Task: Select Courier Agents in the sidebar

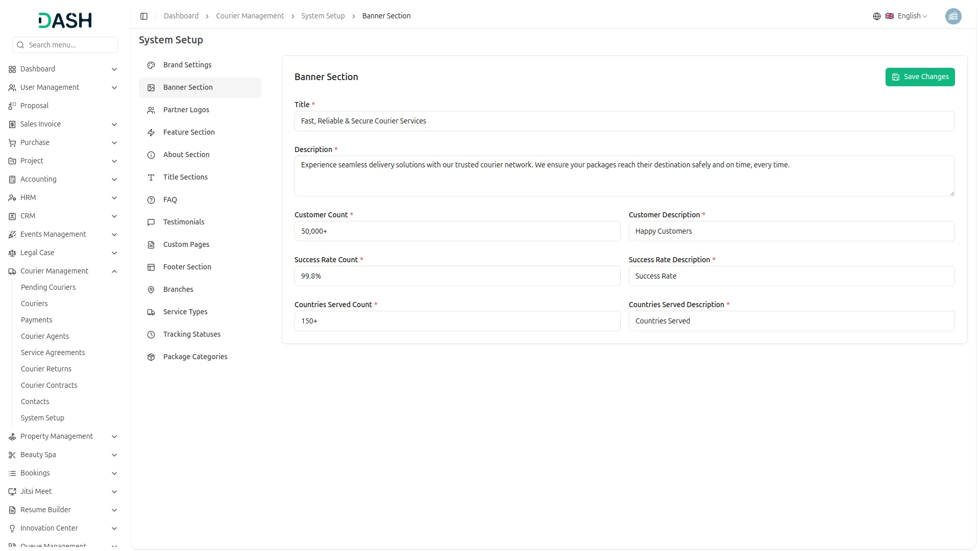Action: (x=45, y=336)
